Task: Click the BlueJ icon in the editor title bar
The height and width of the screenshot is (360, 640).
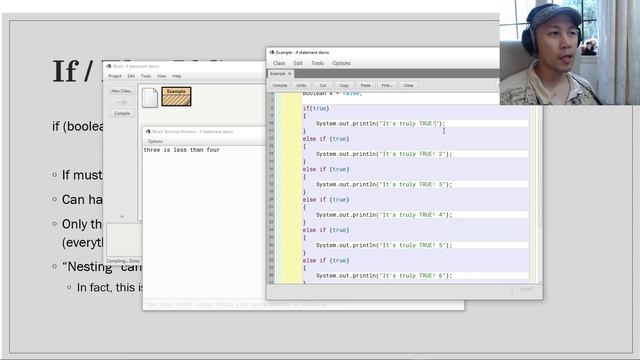Action: click(x=271, y=53)
